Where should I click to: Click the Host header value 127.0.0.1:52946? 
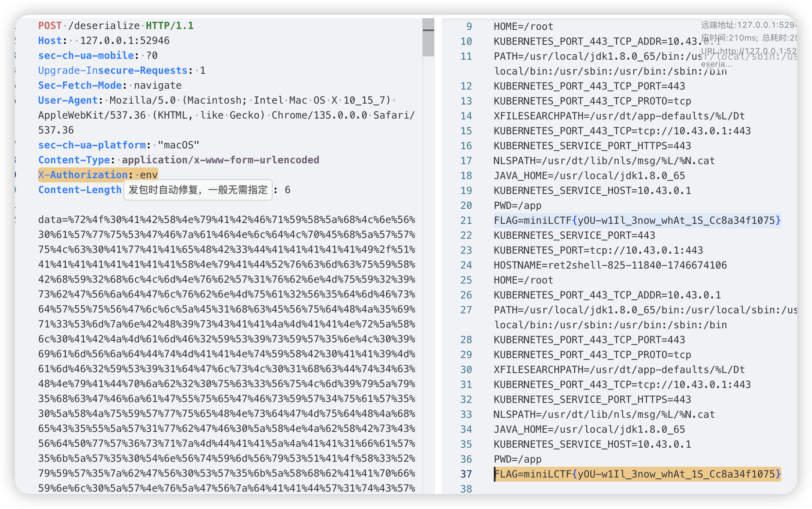click(125, 41)
